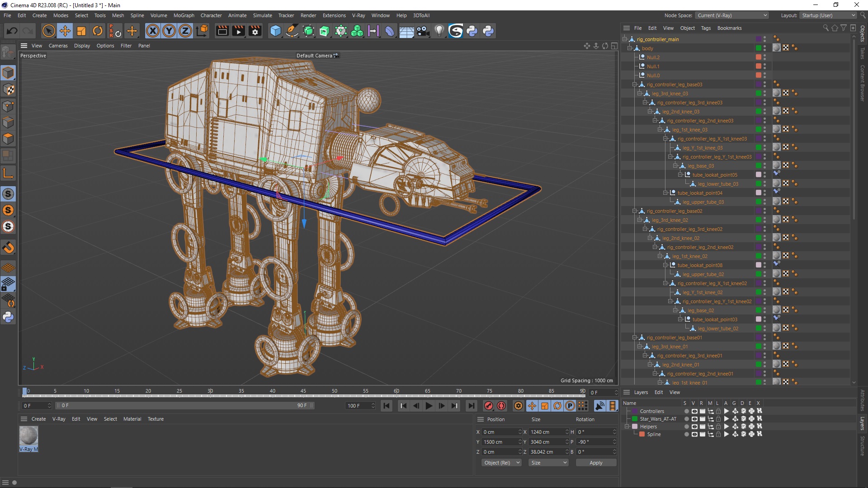Go to end of animation
Image resolution: width=868 pixels, height=488 pixels.
pos(471,406)
